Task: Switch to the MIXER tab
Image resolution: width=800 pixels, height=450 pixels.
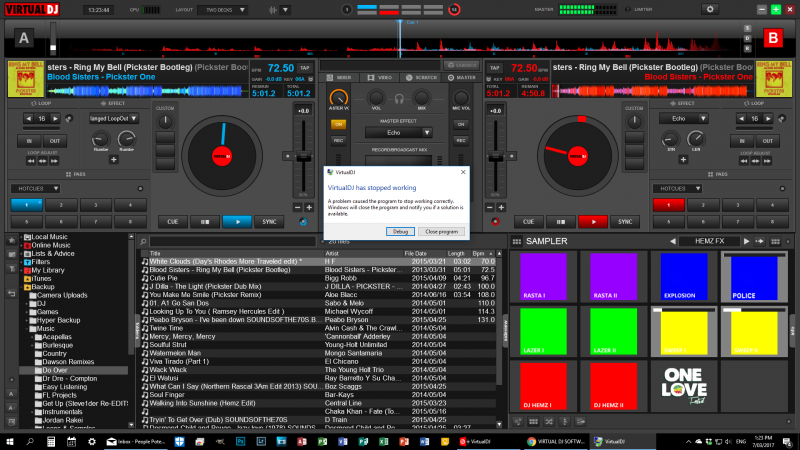Action: (339, 78)
